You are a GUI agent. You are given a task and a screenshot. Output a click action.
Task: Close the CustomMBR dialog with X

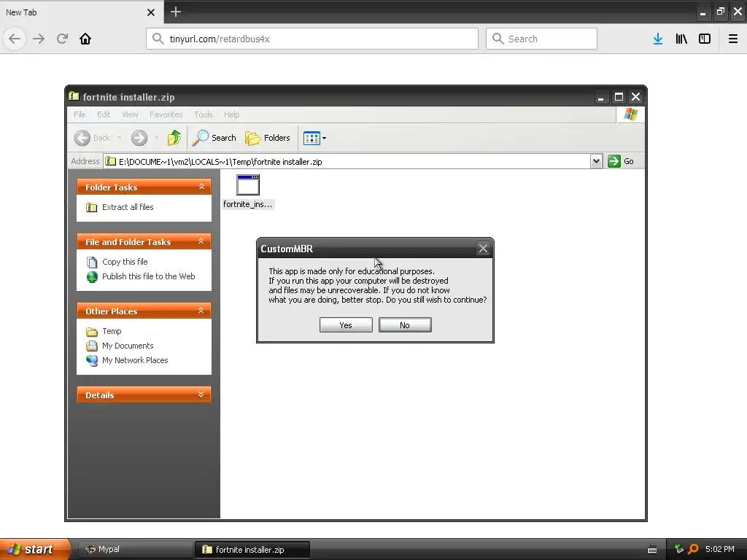pos(483,249)
